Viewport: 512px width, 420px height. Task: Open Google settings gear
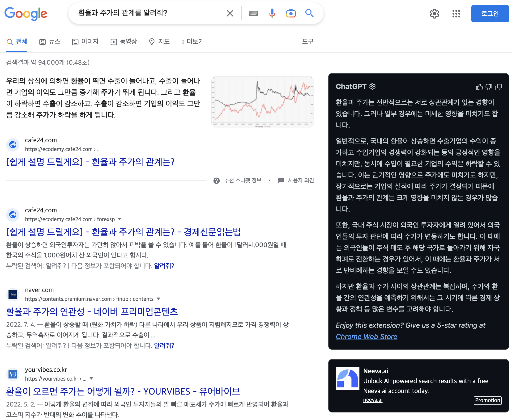[x=434, y=14]
